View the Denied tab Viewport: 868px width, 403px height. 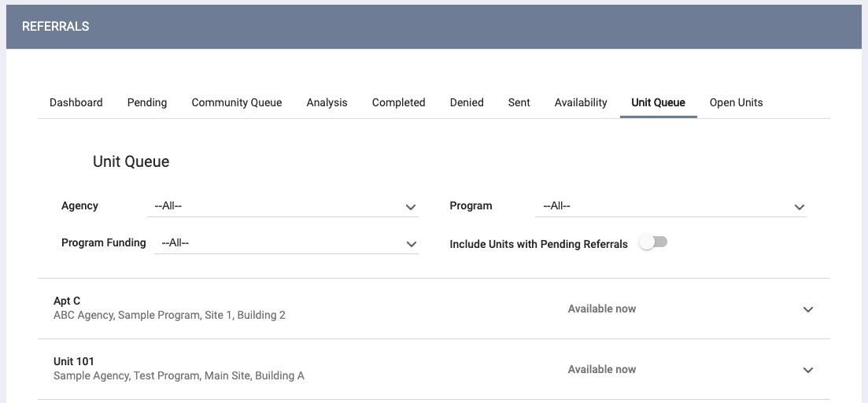coord(467,102)
